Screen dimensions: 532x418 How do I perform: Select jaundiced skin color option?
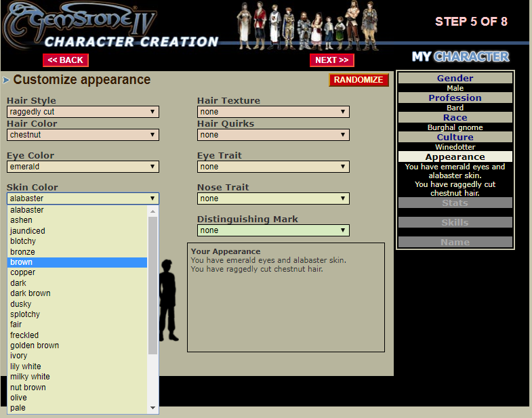[77, 231]
